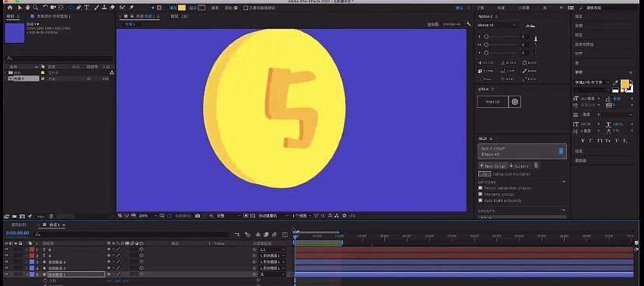Click the text fill color swatch in Character panel
This screenshot has width=644, height=286.
[x=625, y=84]
